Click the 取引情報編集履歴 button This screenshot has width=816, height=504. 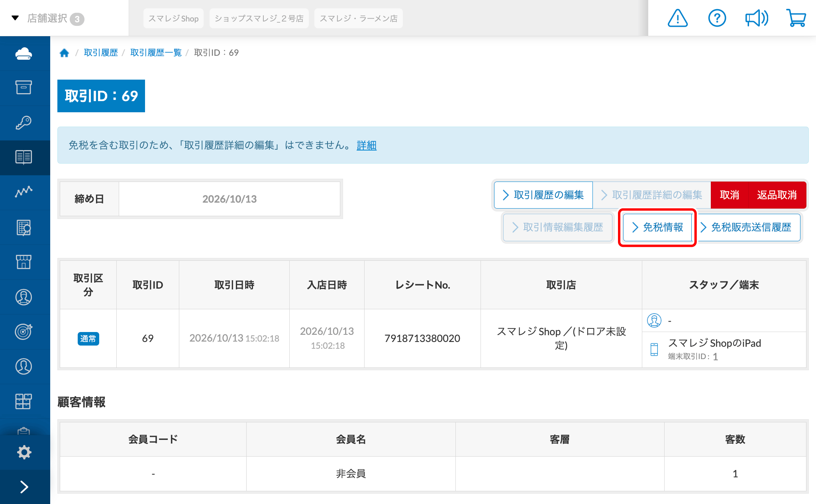[x=558, y=227]
